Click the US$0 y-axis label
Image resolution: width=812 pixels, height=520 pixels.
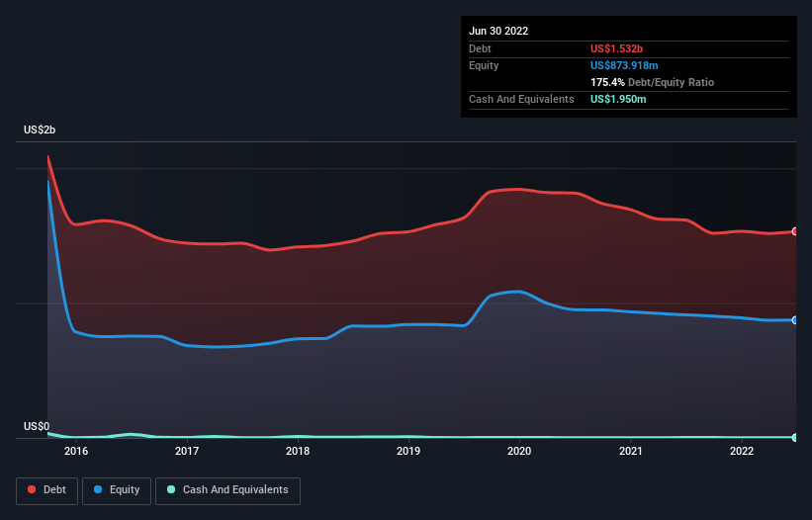pyautogui.click(x=37, y=426)
